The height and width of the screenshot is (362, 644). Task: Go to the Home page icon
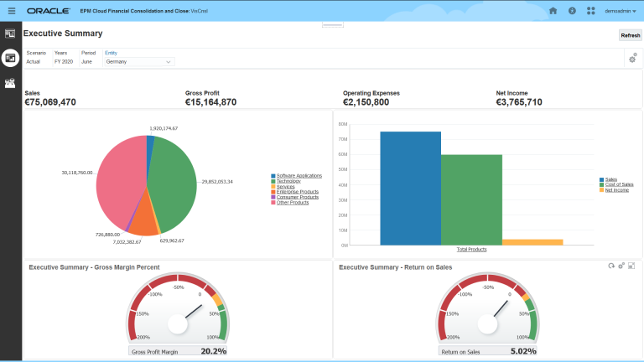pos(553,11)
